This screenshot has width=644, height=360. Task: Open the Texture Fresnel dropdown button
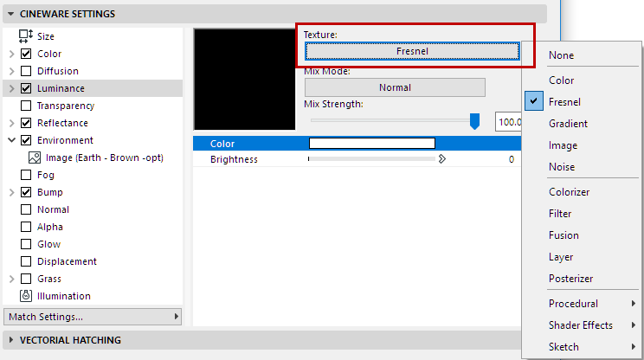click(x=412, y=51)
